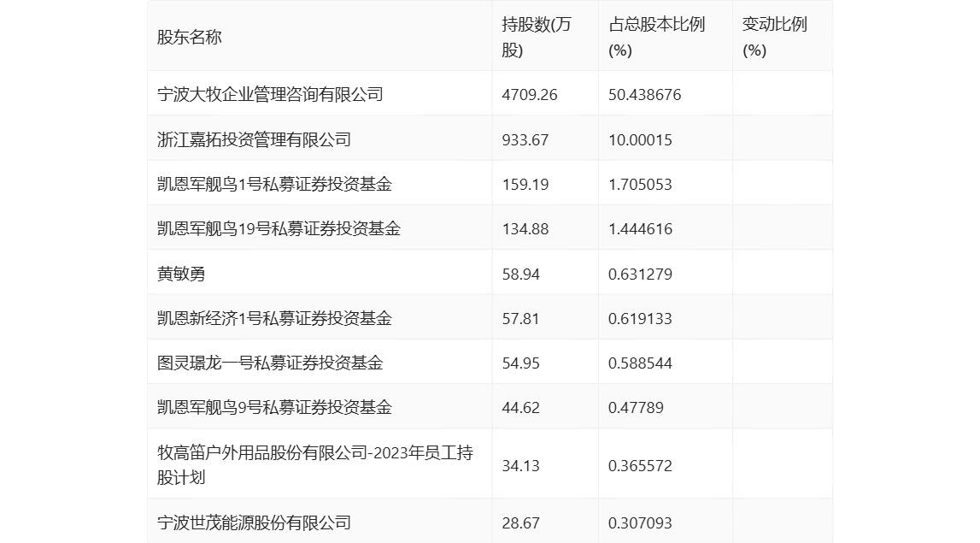Select 凯恩军舰鸟9号私募证券投资基金 row name
980x543 pixels.
tap(274, 408)
